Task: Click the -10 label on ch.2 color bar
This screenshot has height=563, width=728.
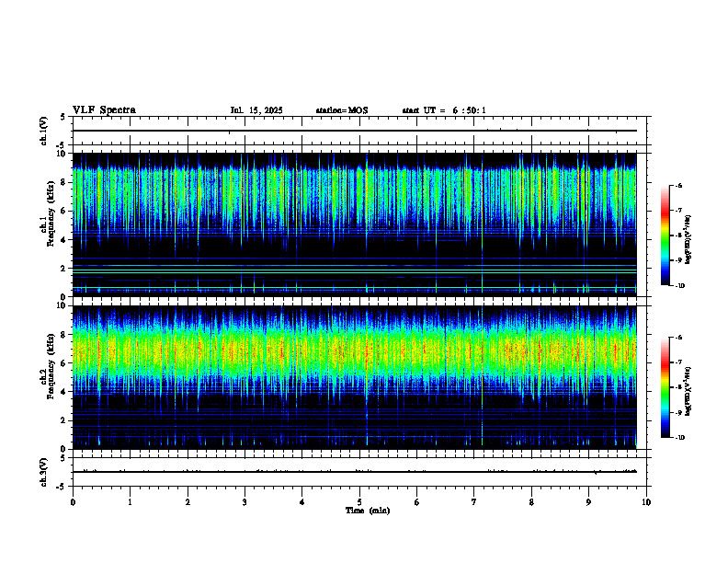Action: (680, 438)
